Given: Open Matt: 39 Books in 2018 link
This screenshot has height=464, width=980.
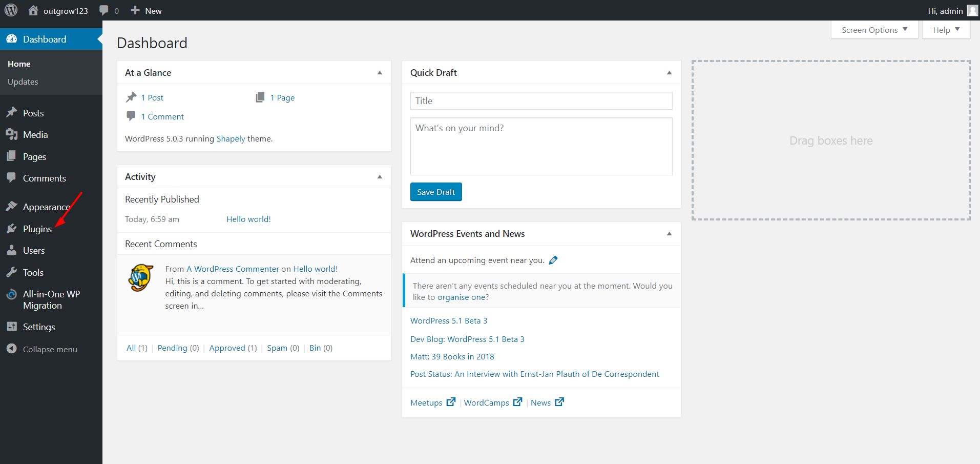Looking at the screenshot, I should coord(452,356).
